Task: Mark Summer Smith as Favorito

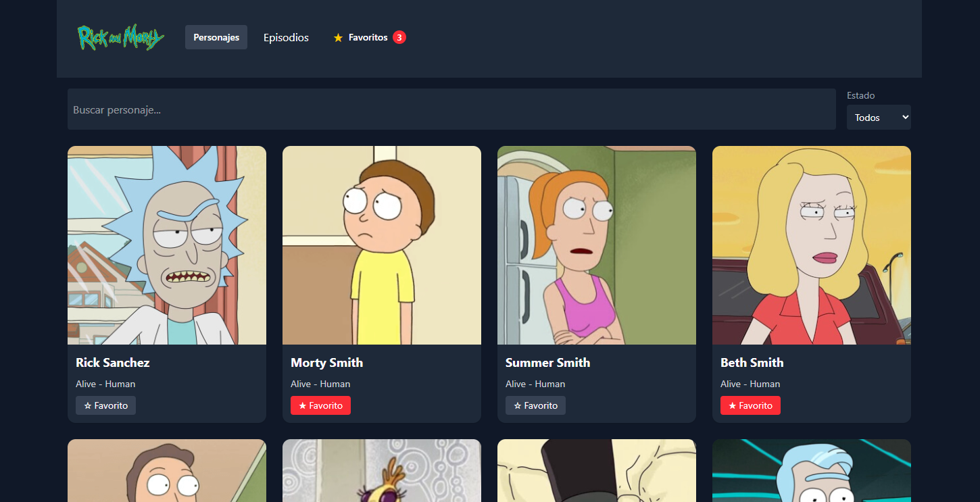Action: point(535,405)
